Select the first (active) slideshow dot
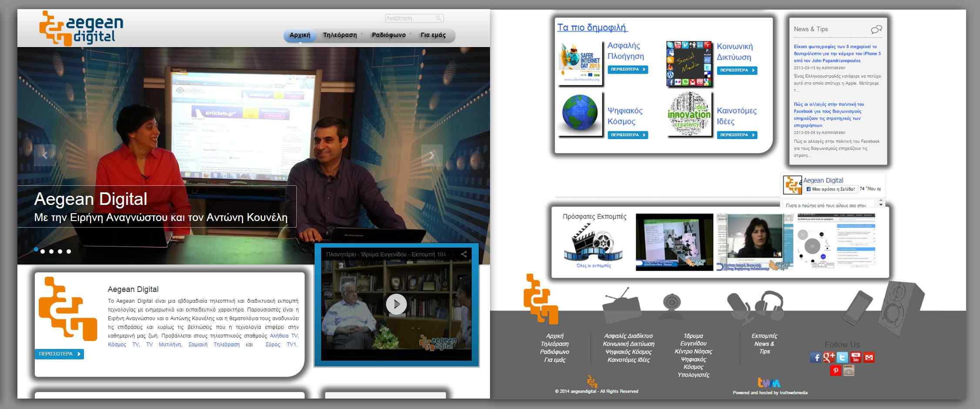Image resolution: width=980 pixels, height=409 pixels. pyautogui.click(x=36, y=249)
